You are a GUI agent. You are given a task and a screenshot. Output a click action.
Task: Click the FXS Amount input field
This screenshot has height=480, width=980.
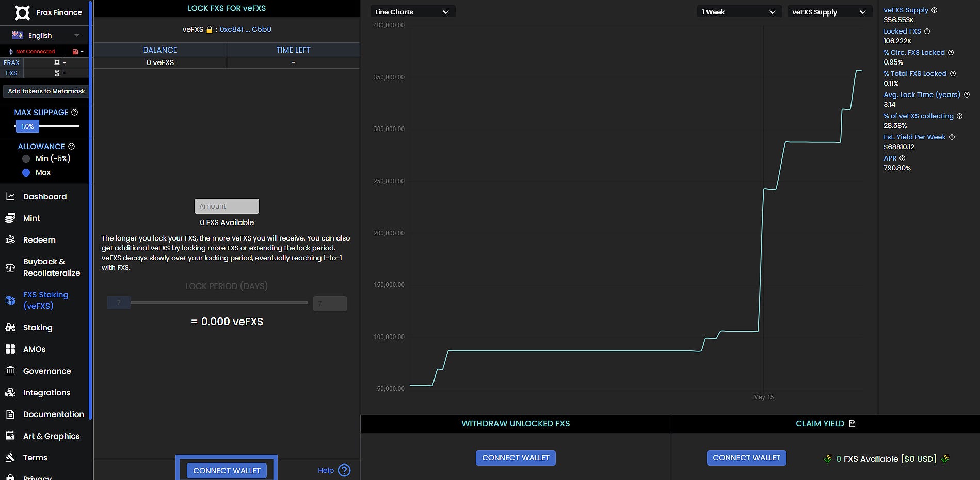pos(227,206)
